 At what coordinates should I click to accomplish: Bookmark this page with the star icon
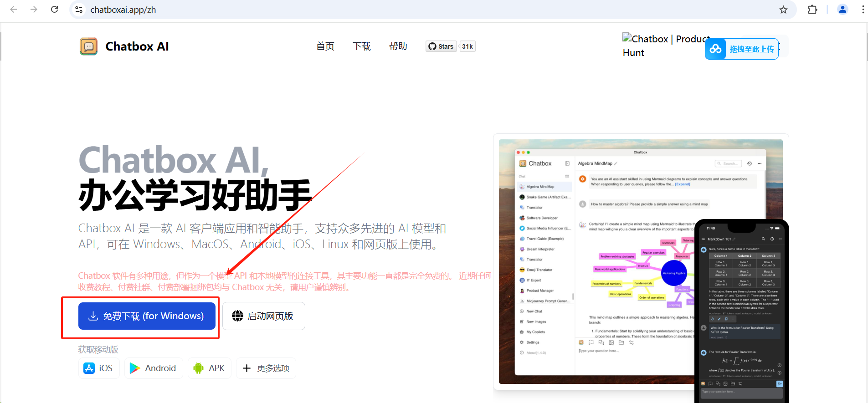(x=783, y=10)
